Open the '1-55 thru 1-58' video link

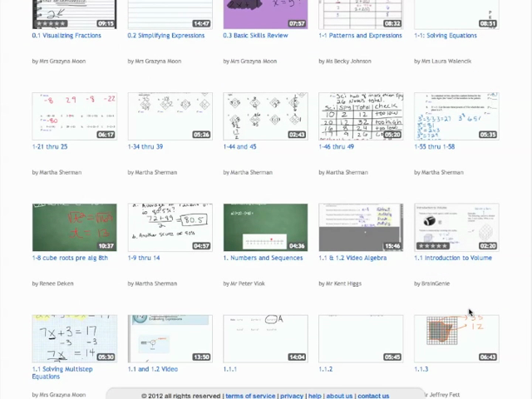434,147
